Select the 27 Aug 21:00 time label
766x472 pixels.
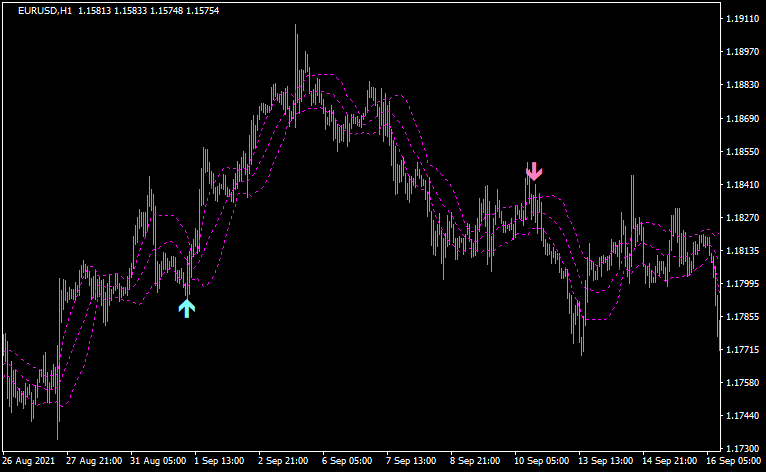point(93,462)
